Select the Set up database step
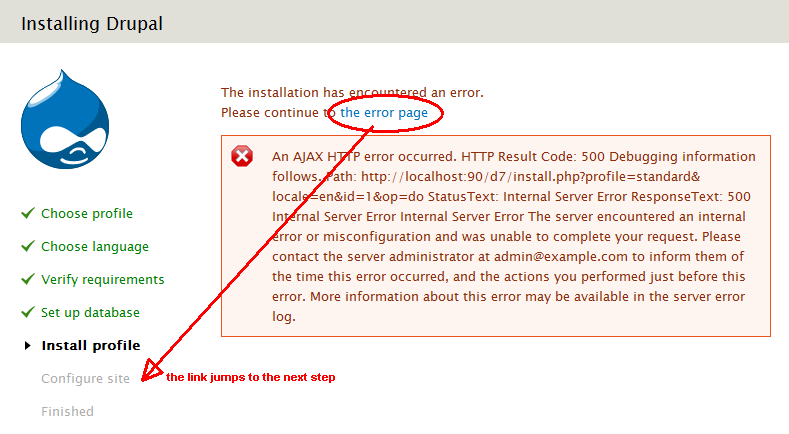789x434 pixels. tap(91, 313)
